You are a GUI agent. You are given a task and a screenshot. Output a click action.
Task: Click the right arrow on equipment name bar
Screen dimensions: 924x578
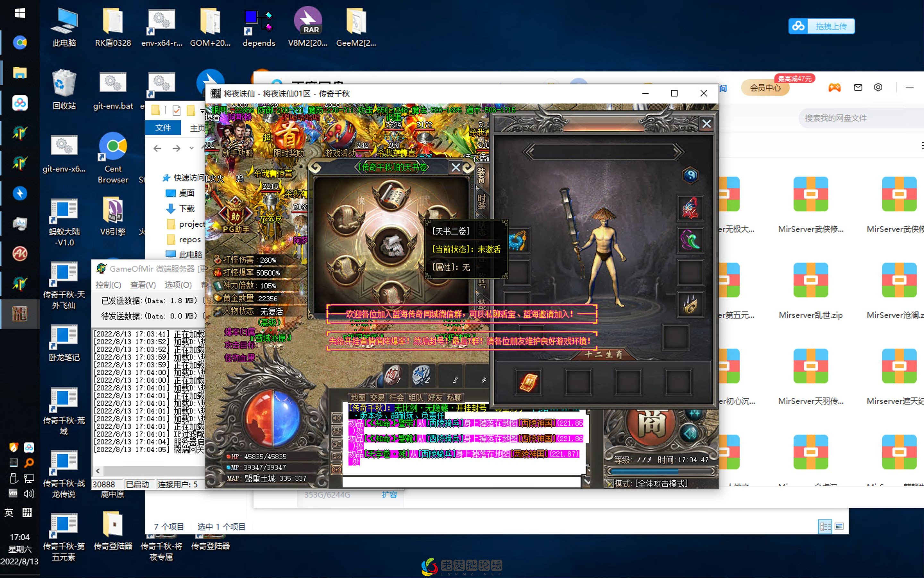coord(678,152)
